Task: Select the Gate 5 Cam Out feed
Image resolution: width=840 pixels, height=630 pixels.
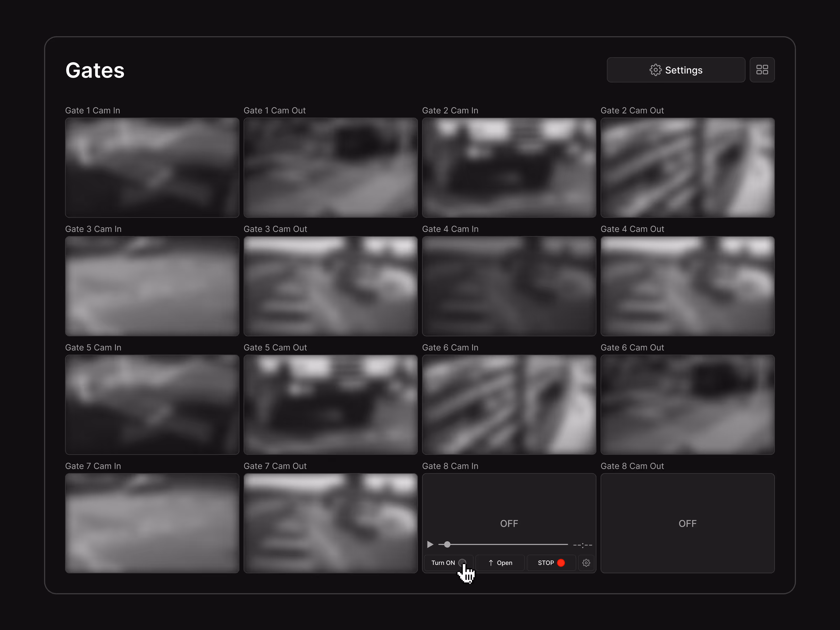Action: (x=330, y=405)
